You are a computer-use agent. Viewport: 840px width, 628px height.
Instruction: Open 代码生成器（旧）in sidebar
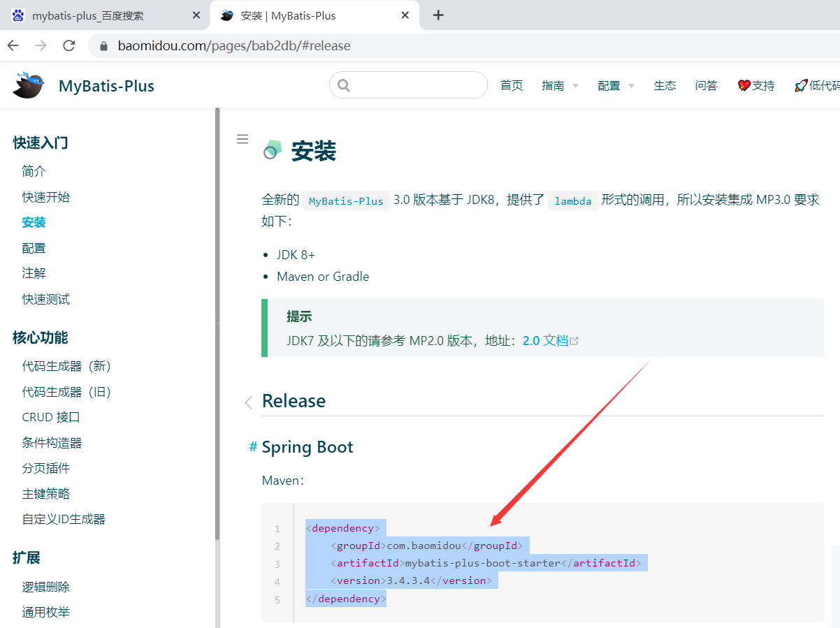[x=67, y=392]
